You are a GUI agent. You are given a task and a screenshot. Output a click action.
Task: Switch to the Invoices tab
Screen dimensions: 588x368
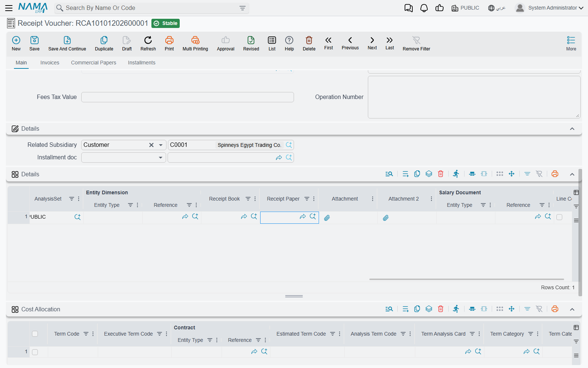(x=50, y=63)
